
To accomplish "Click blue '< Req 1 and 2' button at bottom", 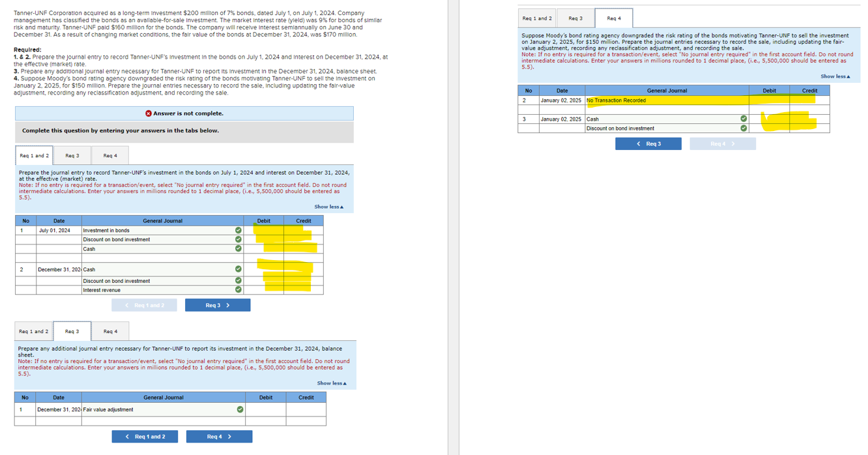I will coord(145,437).
